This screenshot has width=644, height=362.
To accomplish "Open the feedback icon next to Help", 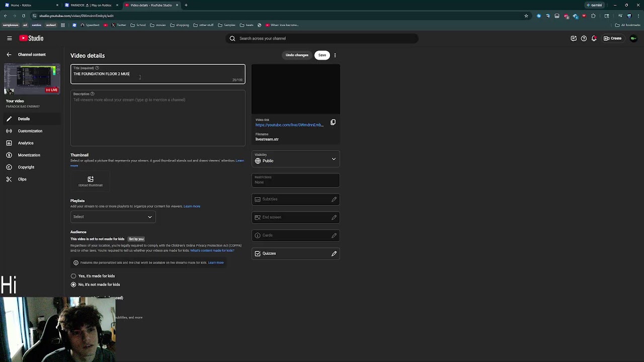I will pos(574,38).
